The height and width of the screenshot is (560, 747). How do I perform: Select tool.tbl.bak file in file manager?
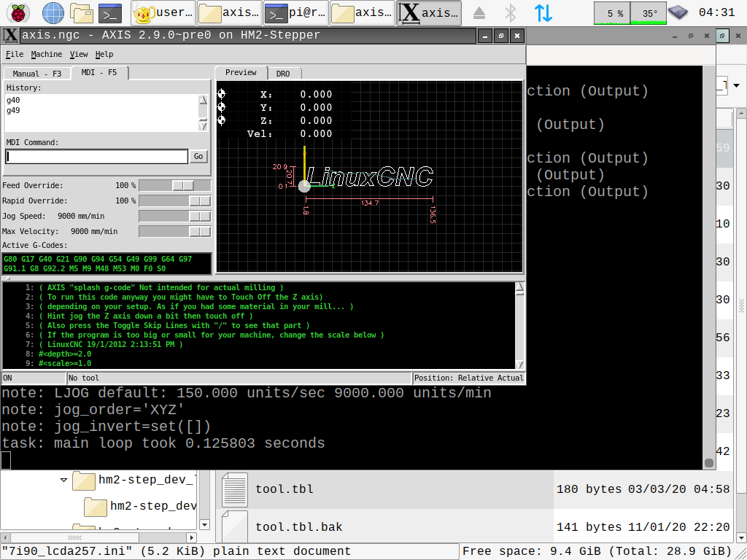(298, 526)
